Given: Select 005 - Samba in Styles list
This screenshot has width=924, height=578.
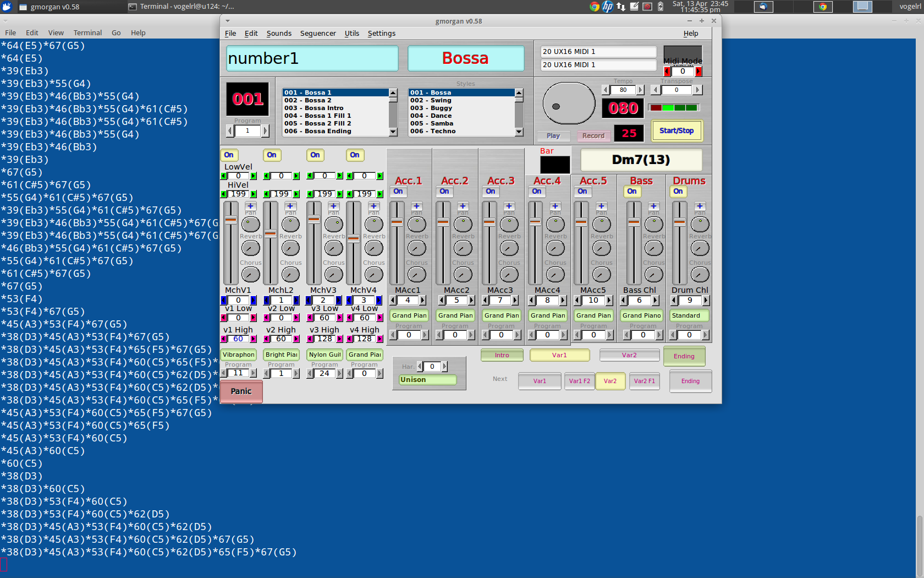Looking at the screenshot, I should click(x=432, y=123).
